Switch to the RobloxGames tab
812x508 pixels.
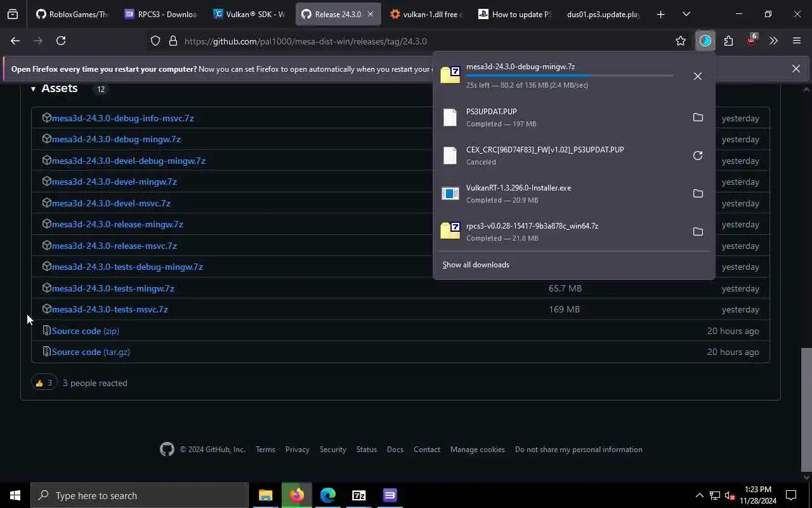point(72,14)
